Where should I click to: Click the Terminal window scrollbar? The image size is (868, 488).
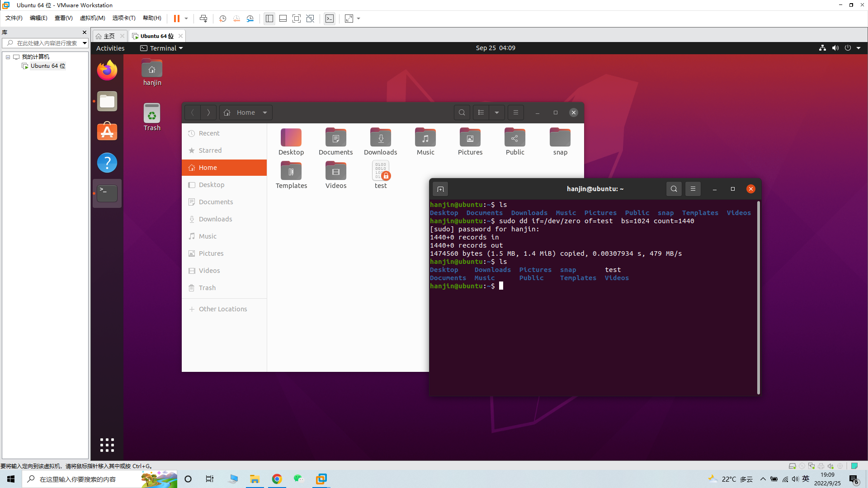click(x=758, y=298)
